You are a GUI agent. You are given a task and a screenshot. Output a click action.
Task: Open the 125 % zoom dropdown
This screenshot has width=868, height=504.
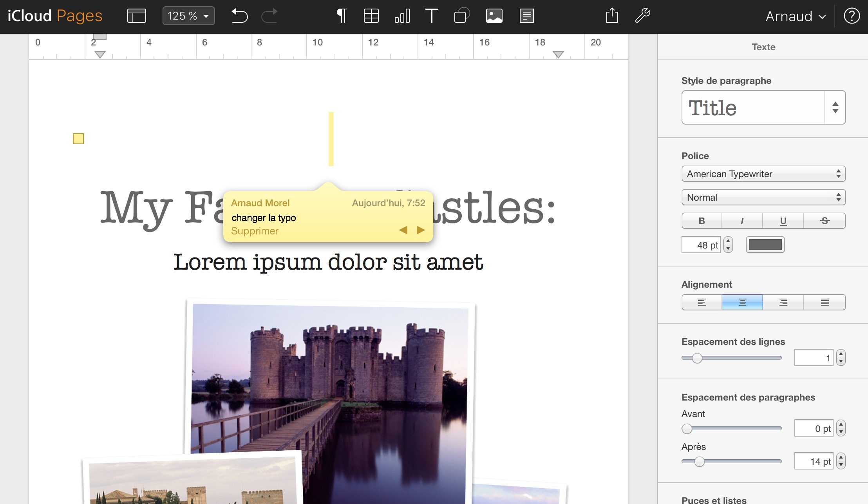[188, 16]
